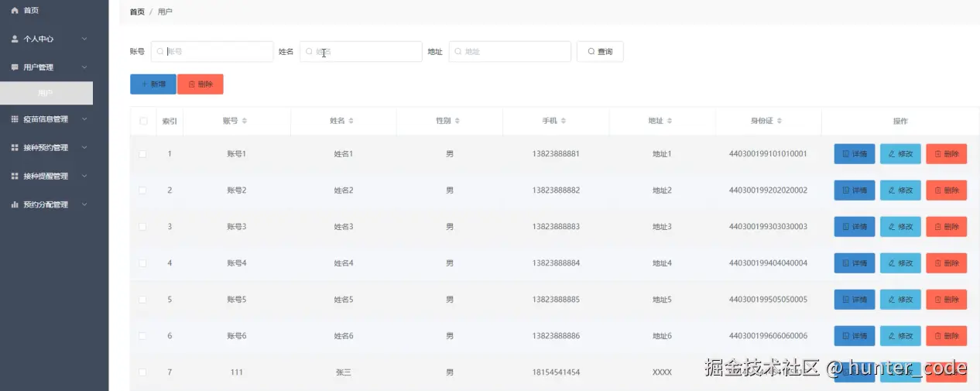The image size is (980, 391).
Task: Expand the 预约分配管理 menu chevron
Action: click(x=84, y=205)
